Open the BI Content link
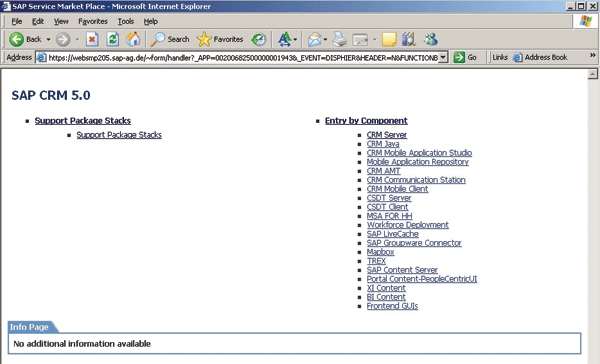 click(386, 297)
